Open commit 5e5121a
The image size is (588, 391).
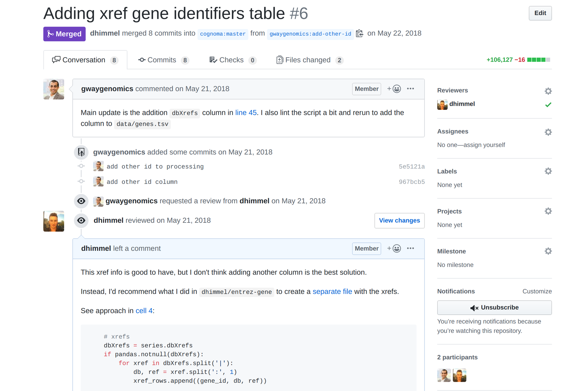pyautogui.click(x=411, y=167)
